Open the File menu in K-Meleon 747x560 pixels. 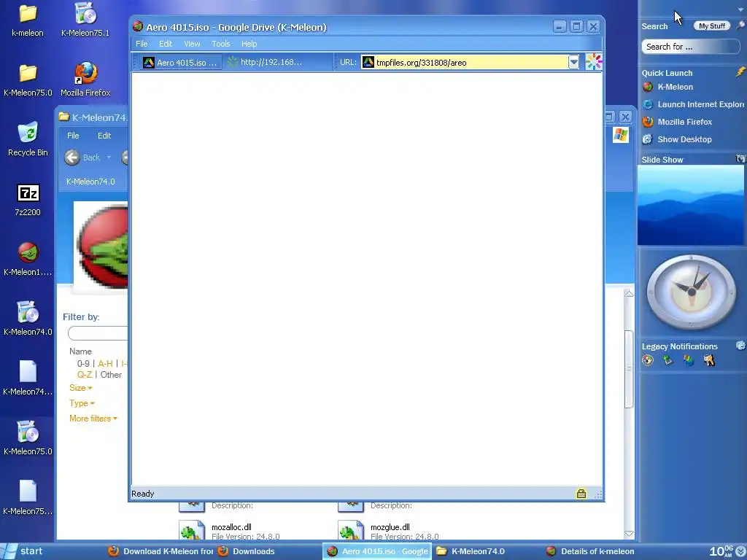tap(142, 44)
